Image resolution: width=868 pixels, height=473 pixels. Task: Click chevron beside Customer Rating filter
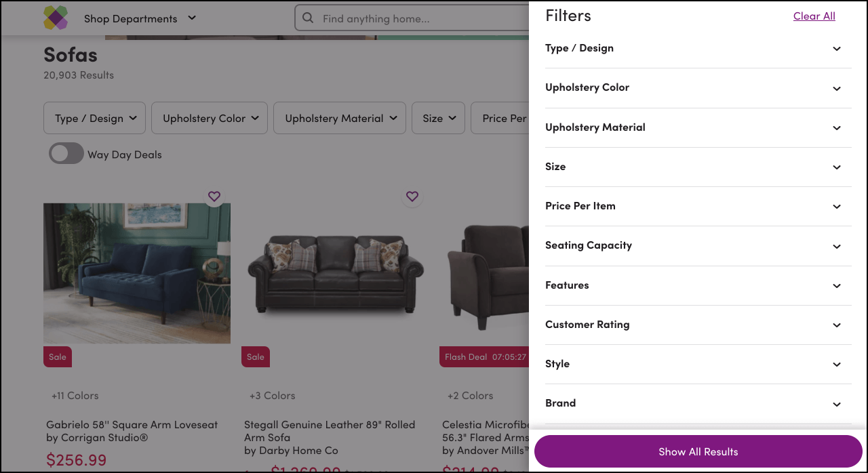click(837, 325)
